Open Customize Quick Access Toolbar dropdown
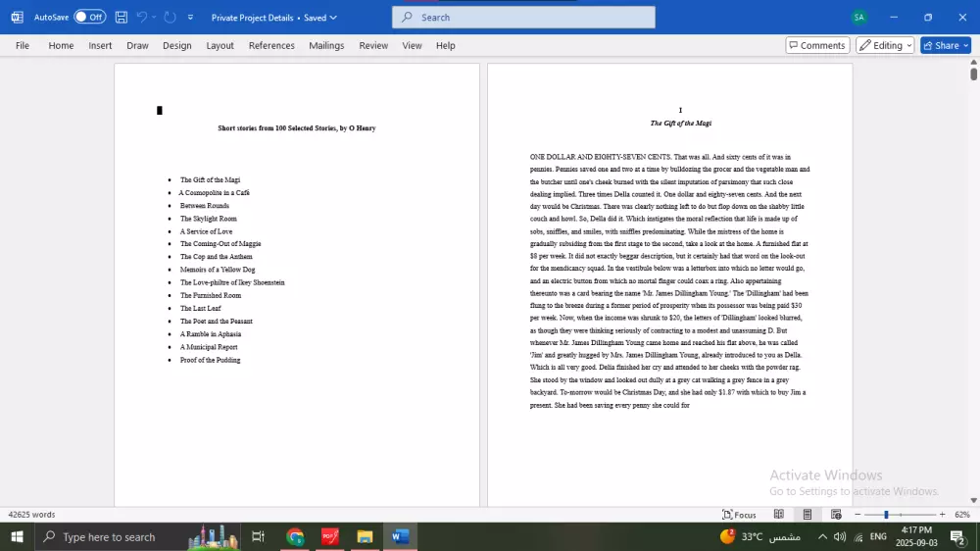The height and width of the screenshot is (551, 980). pyautogui.click(x=191, y=17)
